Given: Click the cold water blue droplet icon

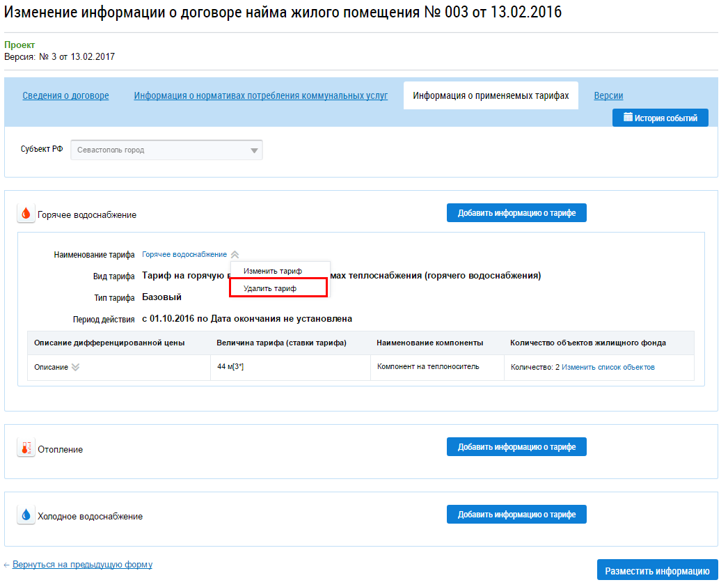Looking at the screenshot, I should tap(26, 515).
